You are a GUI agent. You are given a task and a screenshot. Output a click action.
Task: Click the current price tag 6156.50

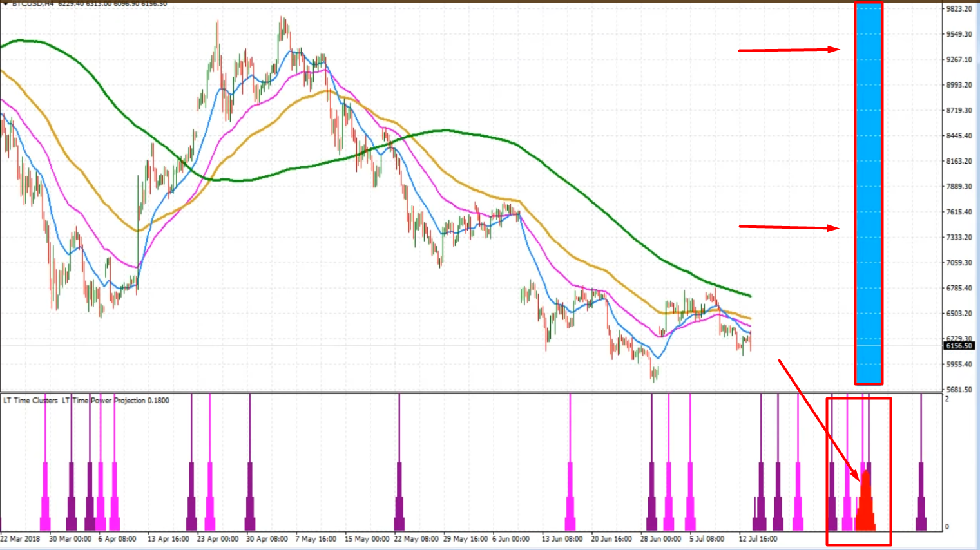pyautogui.click(x=959, y=346)
